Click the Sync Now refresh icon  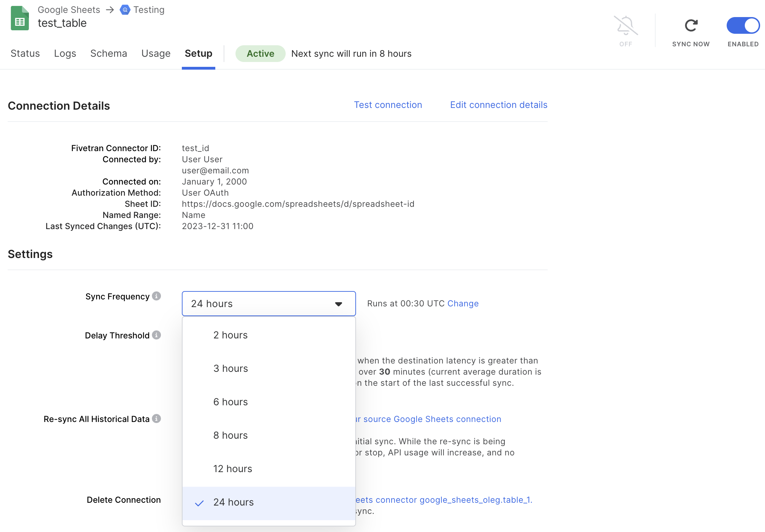click(x=691, y=25)
